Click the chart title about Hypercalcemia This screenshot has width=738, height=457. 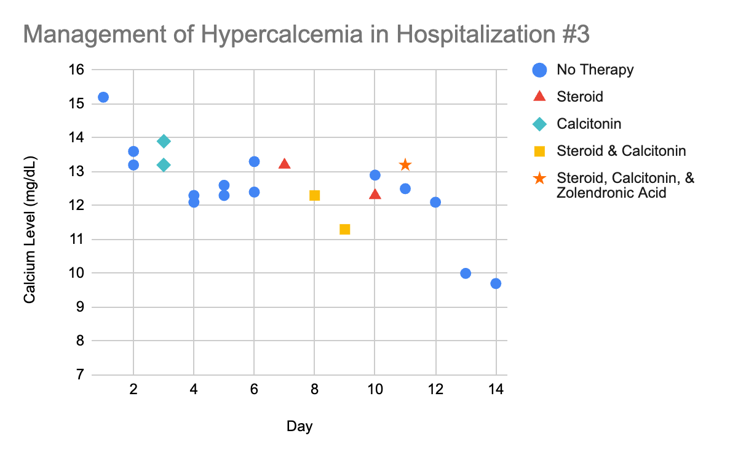point(306,33)
